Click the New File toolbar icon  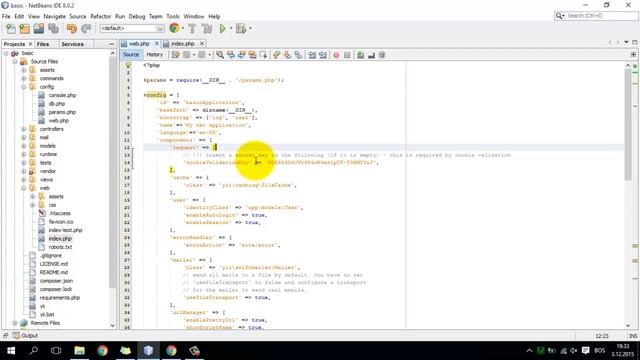click(11, 29)
